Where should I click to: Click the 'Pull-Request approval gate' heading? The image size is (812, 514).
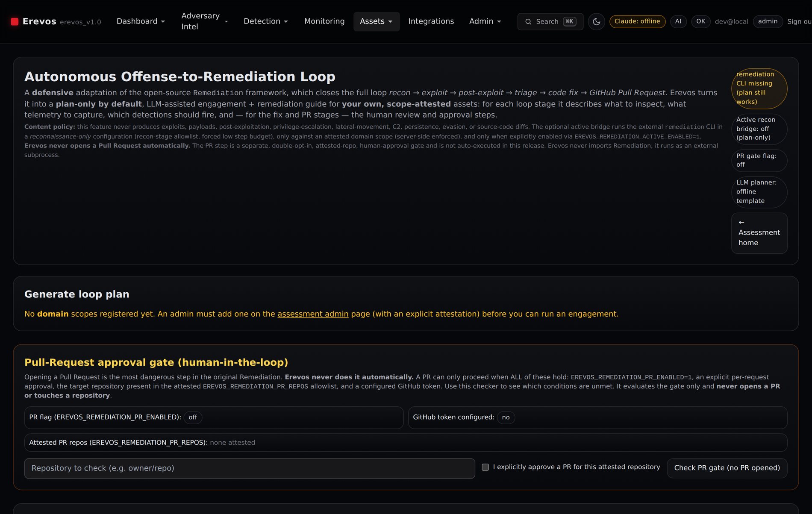point(156,362)
